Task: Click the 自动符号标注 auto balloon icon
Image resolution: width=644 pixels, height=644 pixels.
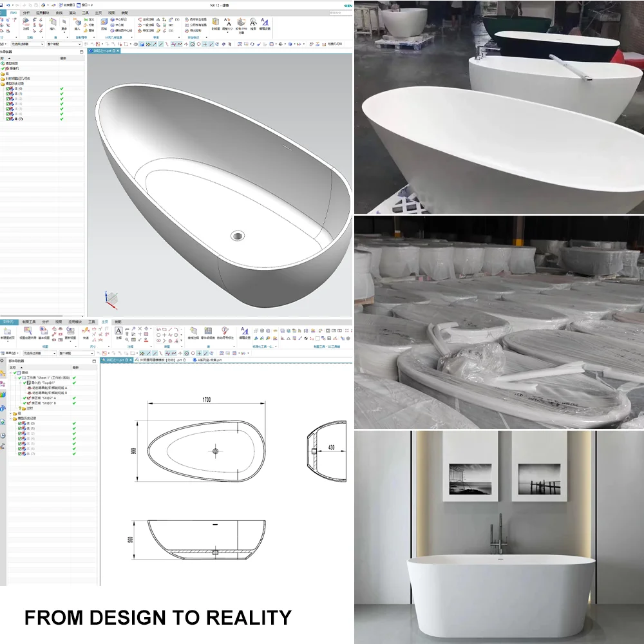Action: (x=225, y=332)
